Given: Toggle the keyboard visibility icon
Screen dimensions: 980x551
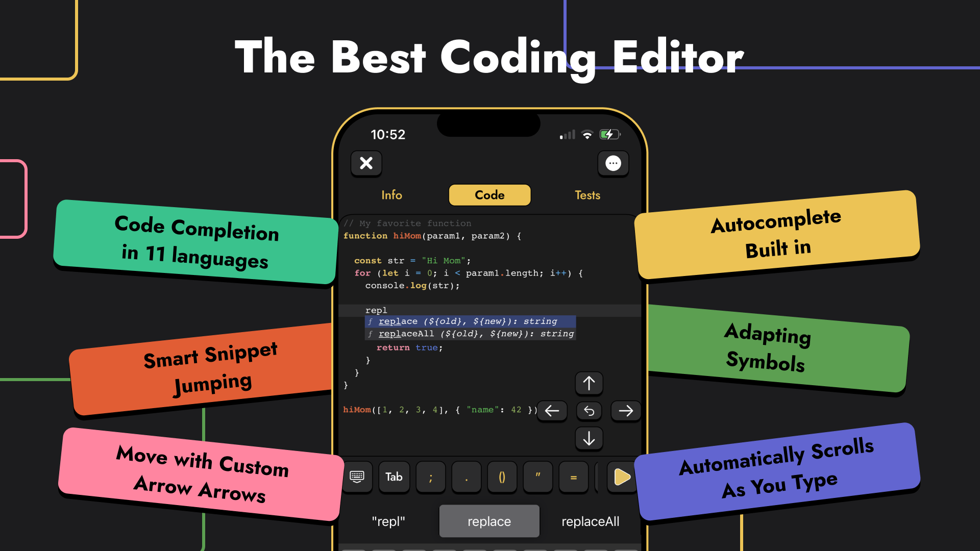Looking at the screenshot, I should coord(357,477).
